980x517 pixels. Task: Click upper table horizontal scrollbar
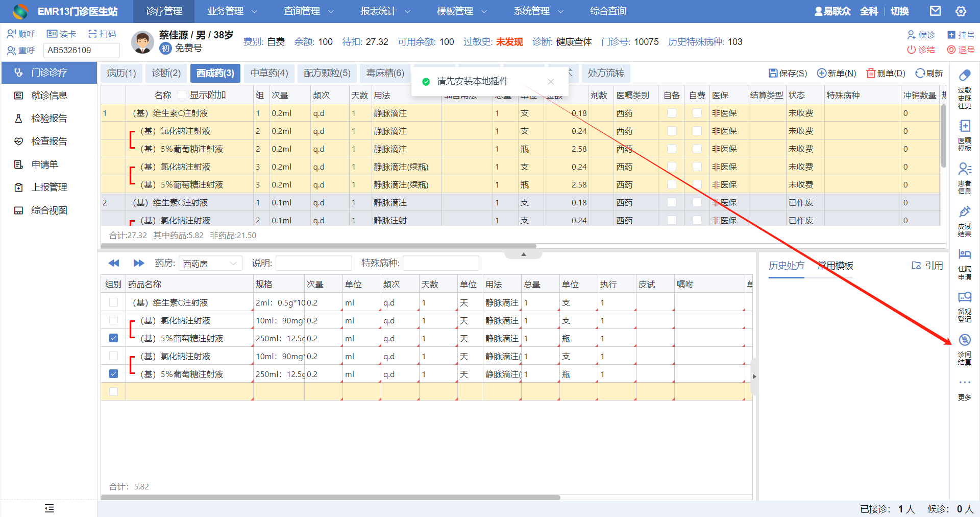tap(318, 246)
